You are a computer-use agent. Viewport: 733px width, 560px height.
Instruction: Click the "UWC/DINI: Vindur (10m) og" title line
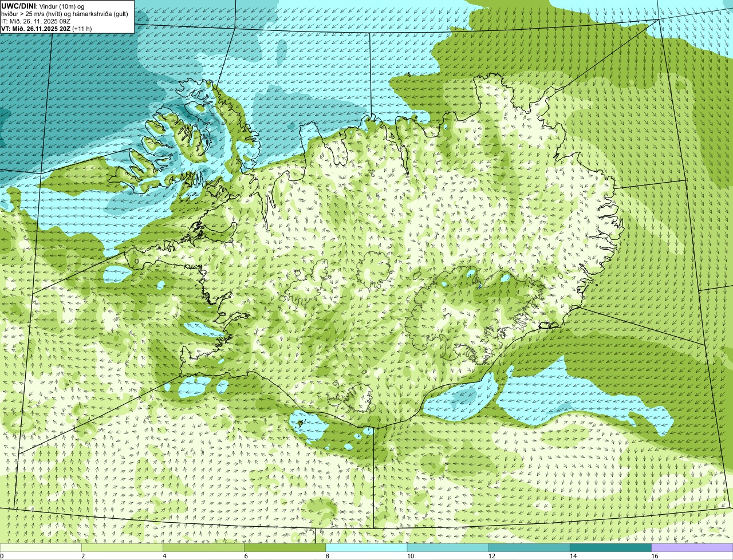pos(43,6)
